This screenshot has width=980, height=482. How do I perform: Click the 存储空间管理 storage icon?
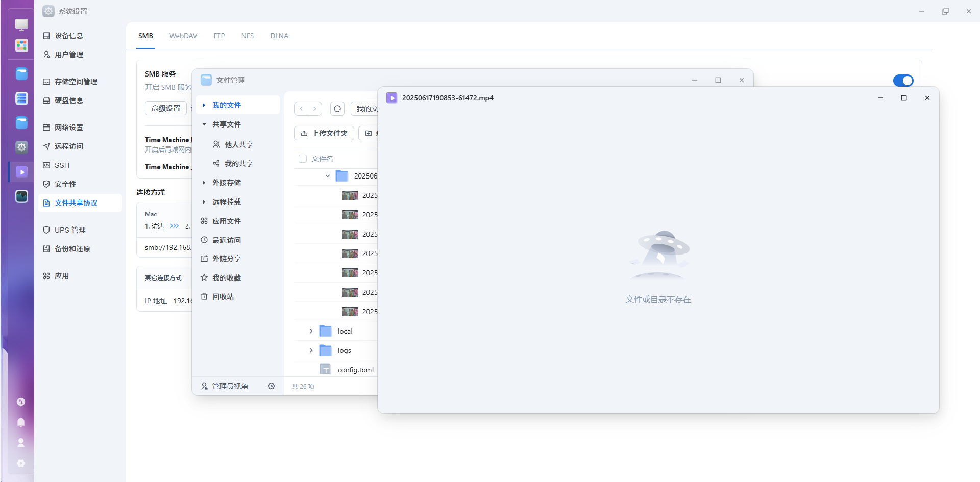pos(46,82)
